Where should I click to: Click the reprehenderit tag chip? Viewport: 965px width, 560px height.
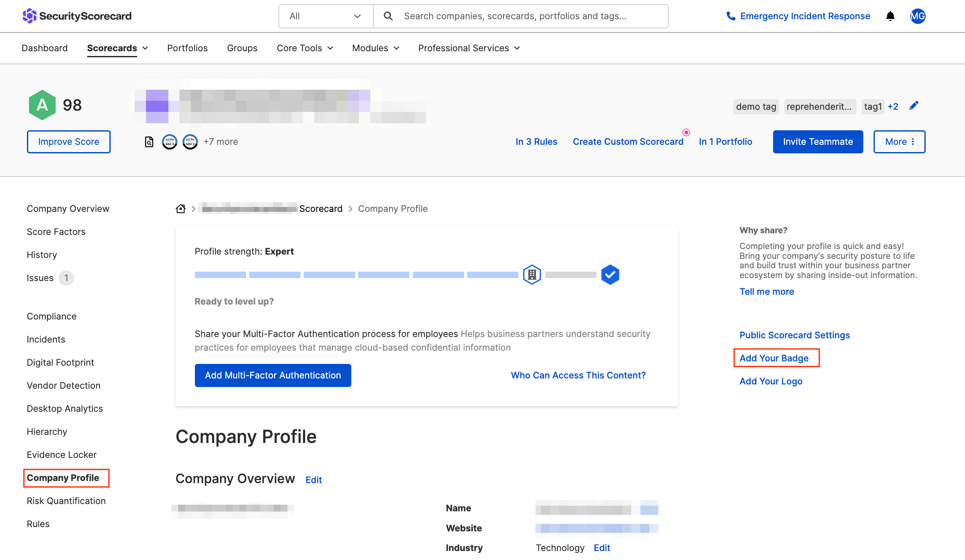click(820, 107)
